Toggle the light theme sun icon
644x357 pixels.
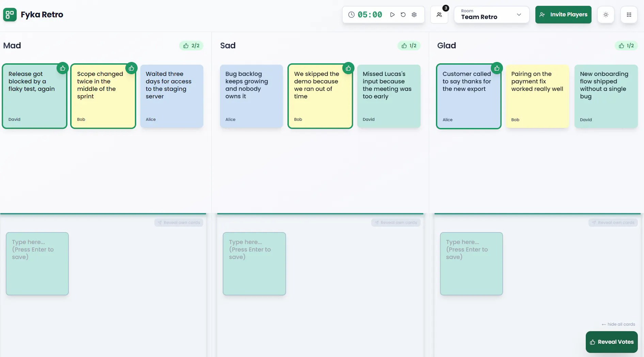pyautogui.click(x=606, y=15)
